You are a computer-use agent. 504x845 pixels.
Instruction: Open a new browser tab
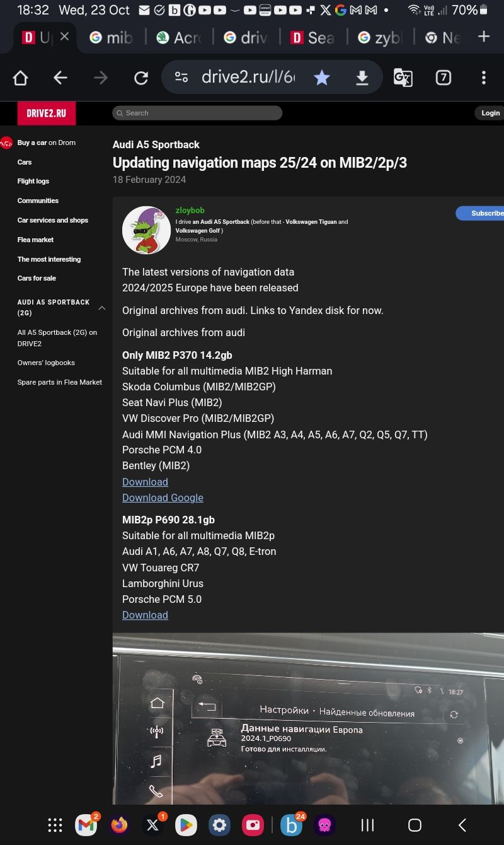[484, 37]
